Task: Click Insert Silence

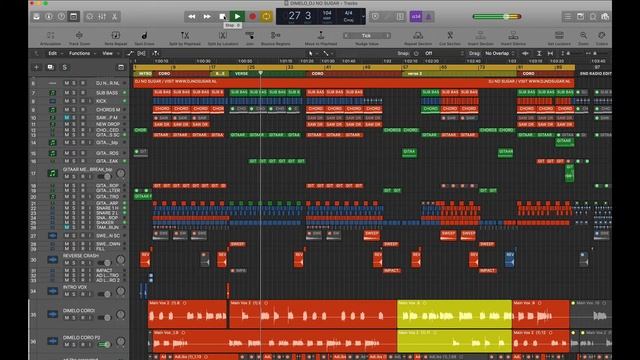Action: coord(513,38)
